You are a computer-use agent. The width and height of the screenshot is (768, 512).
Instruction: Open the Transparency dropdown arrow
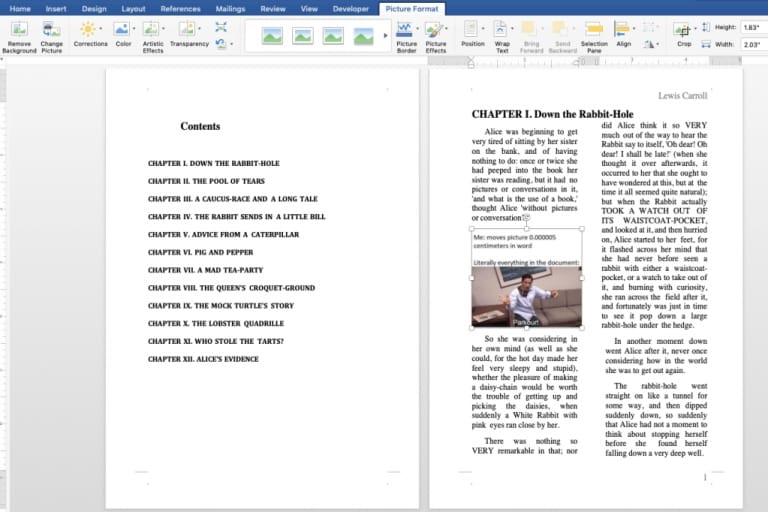pyautogui.click(x=199, y=28)
